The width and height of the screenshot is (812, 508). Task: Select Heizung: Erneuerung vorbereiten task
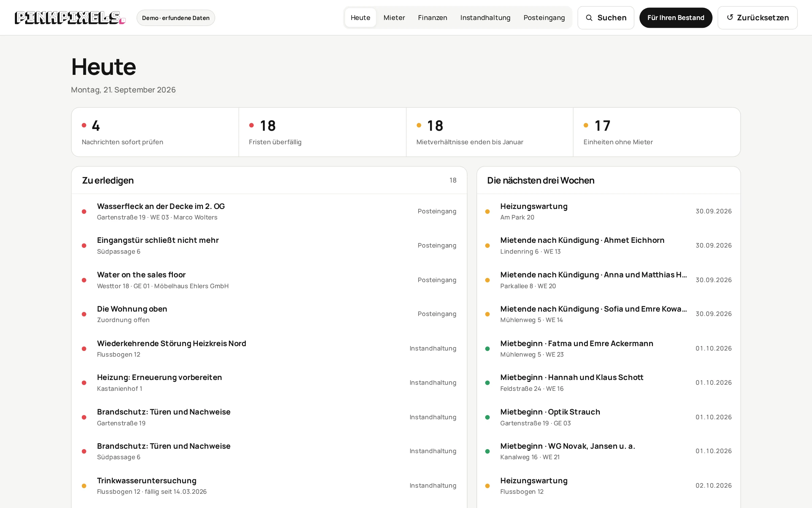[x=269, y=383]
